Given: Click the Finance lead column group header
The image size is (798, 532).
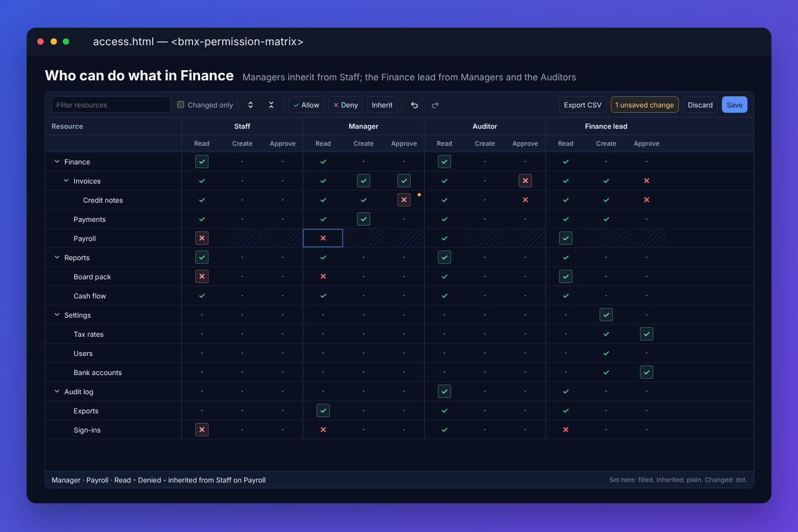Looking at the screenshot, I should pyautogui.click(x=606, y=126).
